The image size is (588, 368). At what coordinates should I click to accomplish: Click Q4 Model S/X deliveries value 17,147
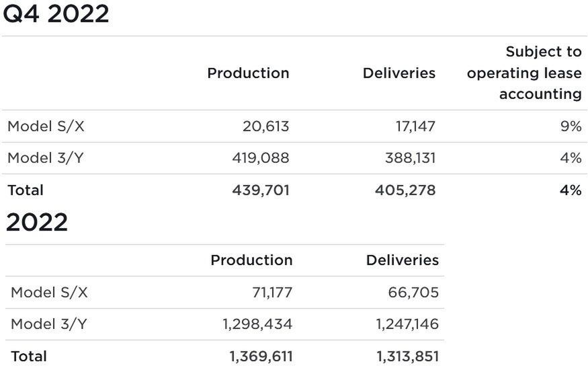pos(415,126)
